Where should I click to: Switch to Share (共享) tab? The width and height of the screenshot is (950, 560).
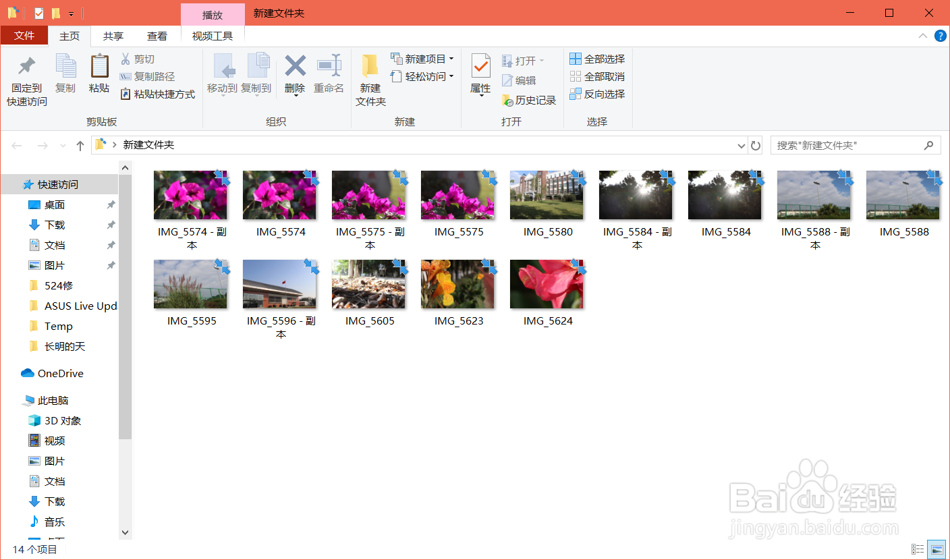tap(113, 36)
